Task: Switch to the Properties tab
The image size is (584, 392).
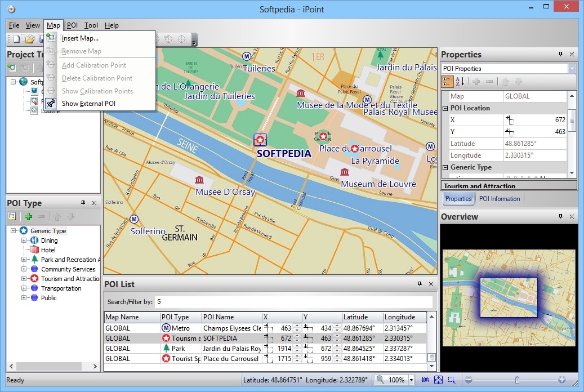Action: coord(458,199)
